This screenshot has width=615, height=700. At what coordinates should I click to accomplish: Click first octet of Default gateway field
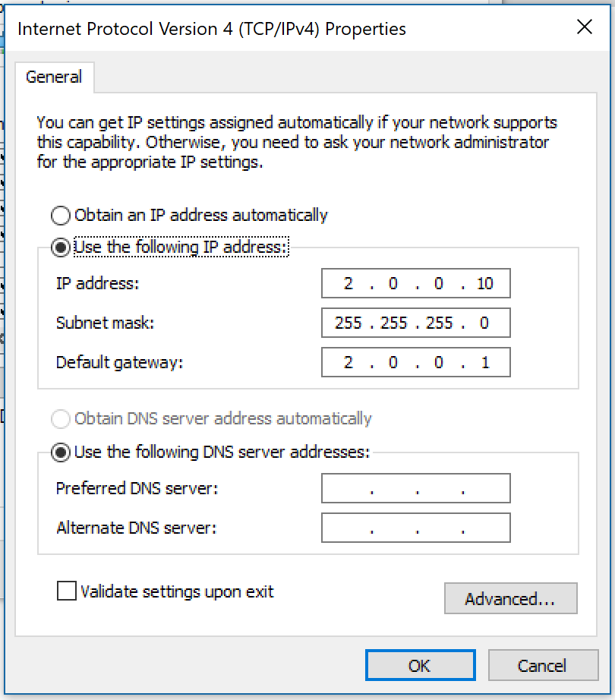point(348,363)
